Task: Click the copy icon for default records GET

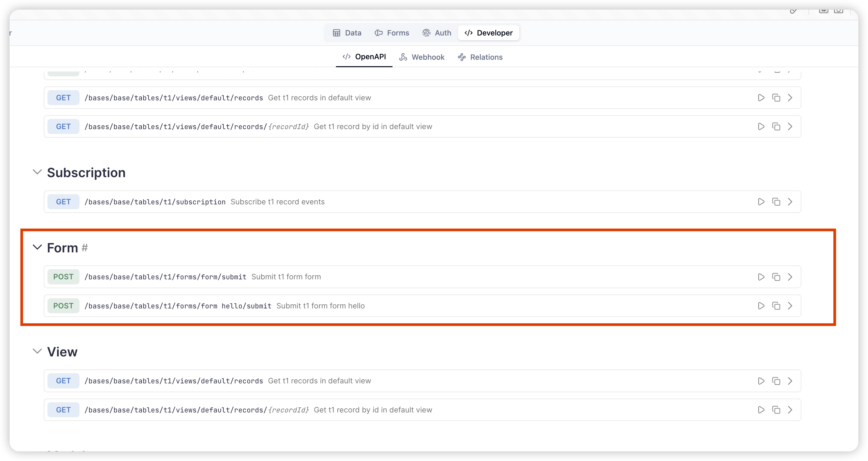Action: [x=776, y=98]
